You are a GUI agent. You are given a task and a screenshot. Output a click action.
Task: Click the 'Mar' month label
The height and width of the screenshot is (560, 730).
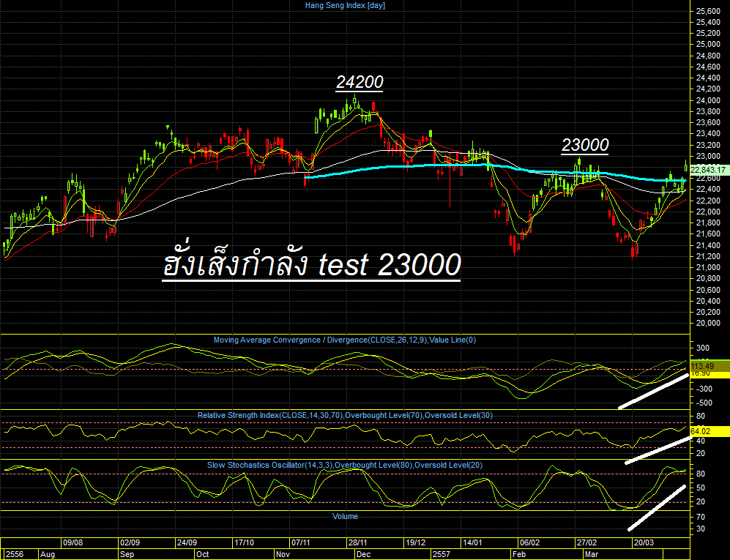pos(592,554)
